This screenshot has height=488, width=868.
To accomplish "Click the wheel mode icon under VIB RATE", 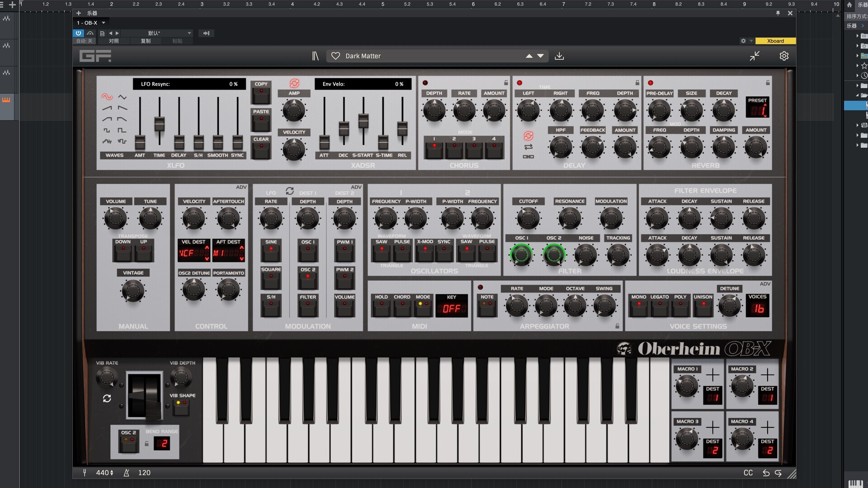I will [x=107, y=399].
